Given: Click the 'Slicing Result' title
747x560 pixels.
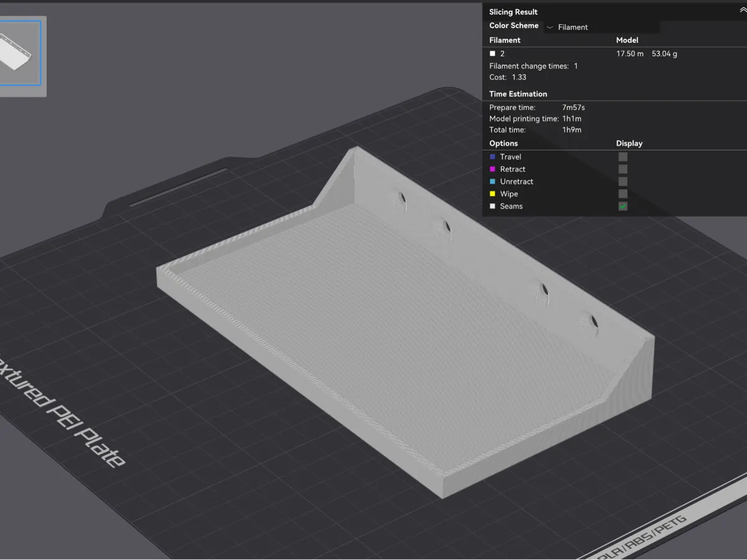Looking at the screenshot, I should click(514, 12).
